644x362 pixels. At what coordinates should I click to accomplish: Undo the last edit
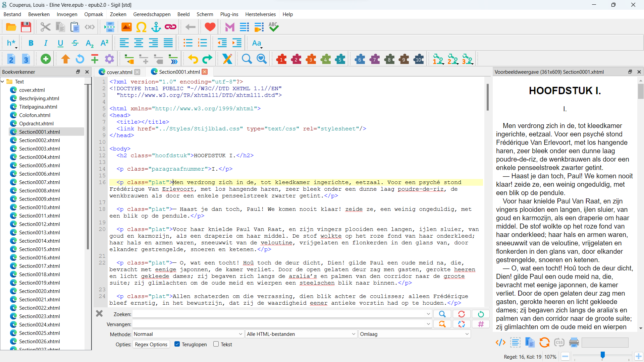coord(193,59)
